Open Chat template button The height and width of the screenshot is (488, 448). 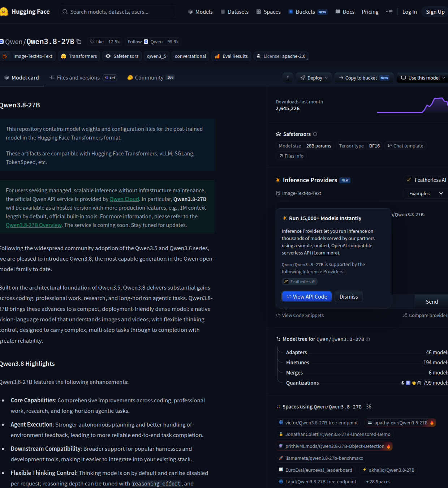point(405,146)
